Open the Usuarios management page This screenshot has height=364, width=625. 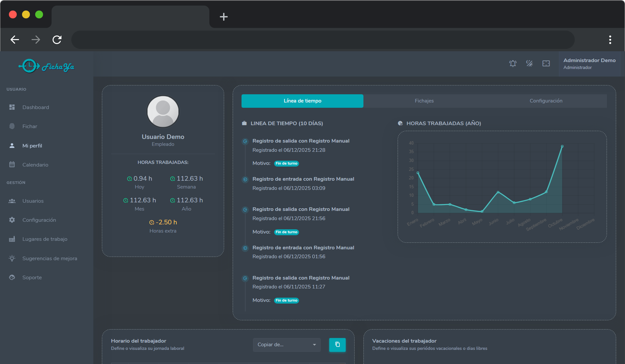point(33,201)
